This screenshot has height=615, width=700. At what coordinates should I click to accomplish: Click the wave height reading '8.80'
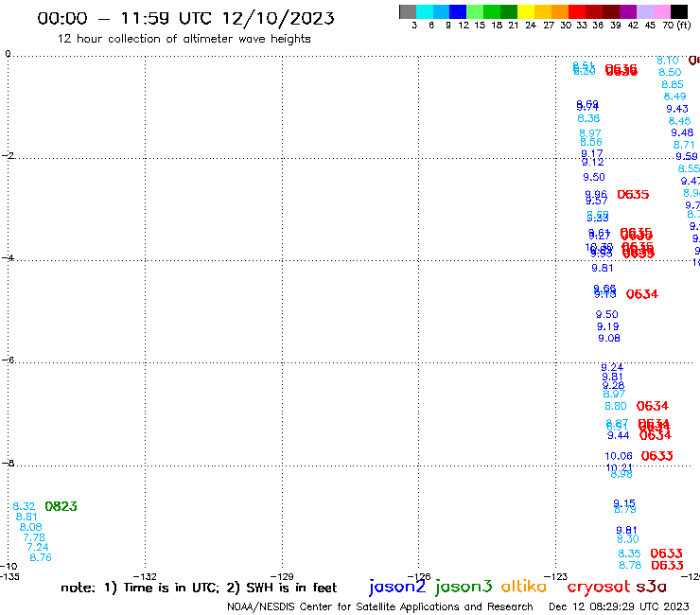(x=616, y=407)
